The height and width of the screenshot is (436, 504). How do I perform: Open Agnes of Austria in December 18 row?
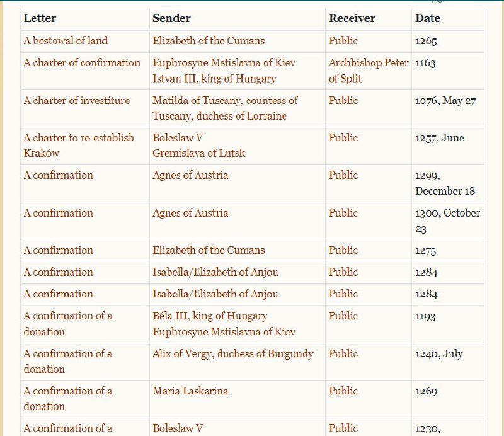[190, 176]
